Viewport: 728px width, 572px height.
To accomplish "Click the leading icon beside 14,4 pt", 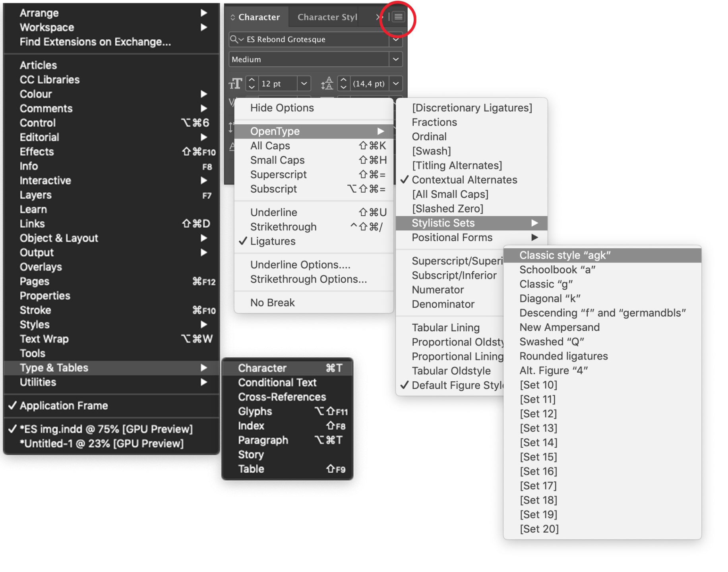I will (327, 84).
